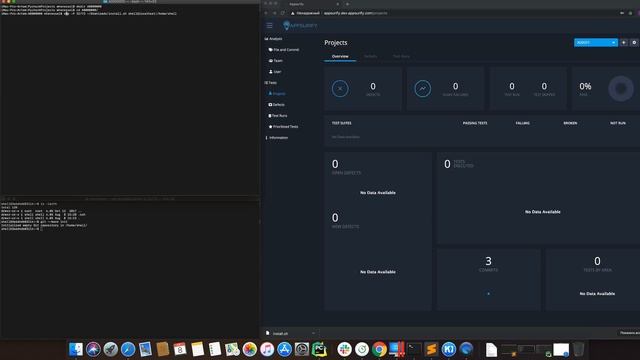Open Trash in the Dock
This screenshot has height=360, width=640.
(578, 349)
